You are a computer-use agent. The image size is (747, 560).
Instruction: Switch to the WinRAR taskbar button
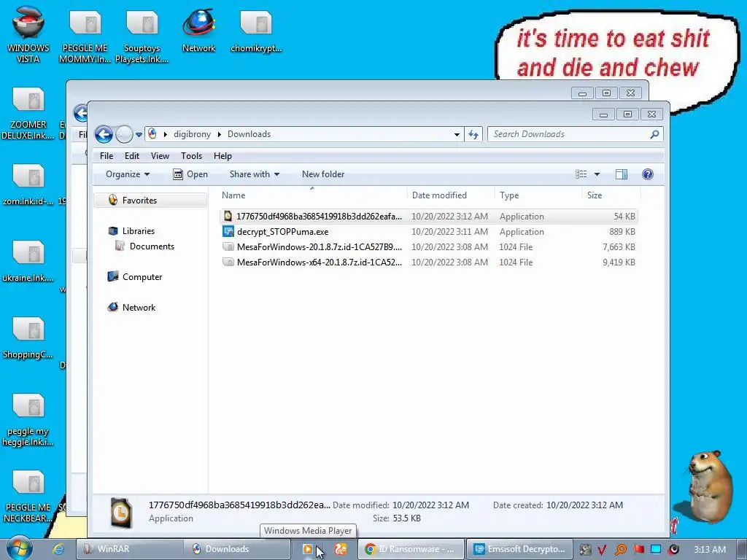pyautogui.click(x=130, y=549)
